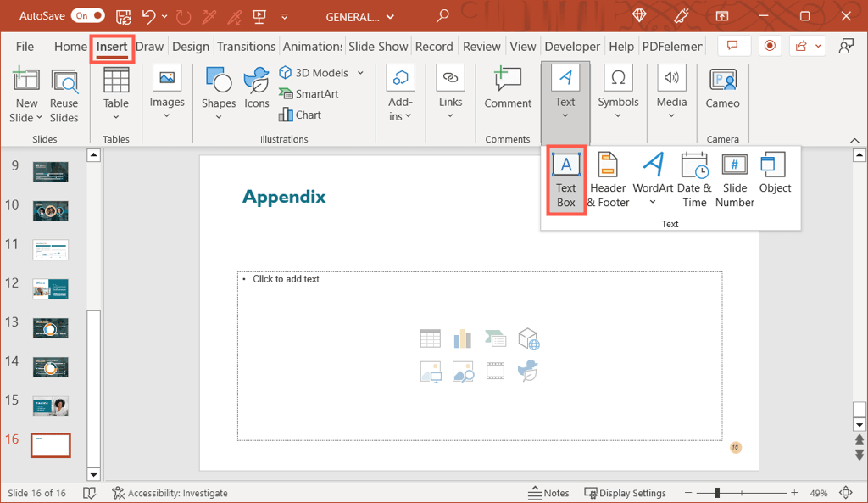Image resolution: width=868 pixels, height=503 pixels.
Task: Toggle the Notes pane
Action: pos(548,493)
